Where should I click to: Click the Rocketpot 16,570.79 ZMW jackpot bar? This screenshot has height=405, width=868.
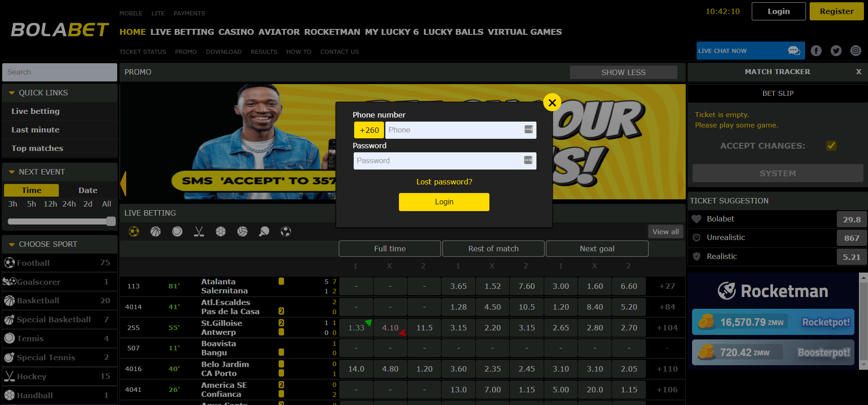[773, 322]
